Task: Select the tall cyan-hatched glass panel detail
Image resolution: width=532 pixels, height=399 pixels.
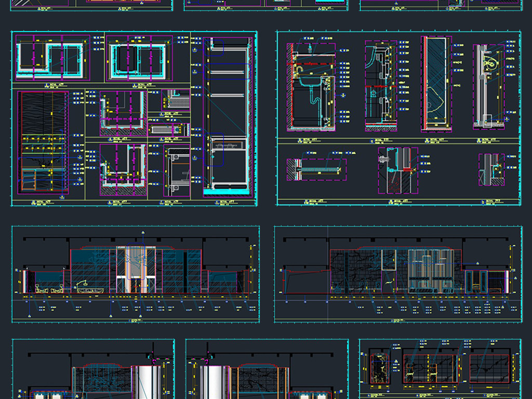Action: (x=436, y=83)
